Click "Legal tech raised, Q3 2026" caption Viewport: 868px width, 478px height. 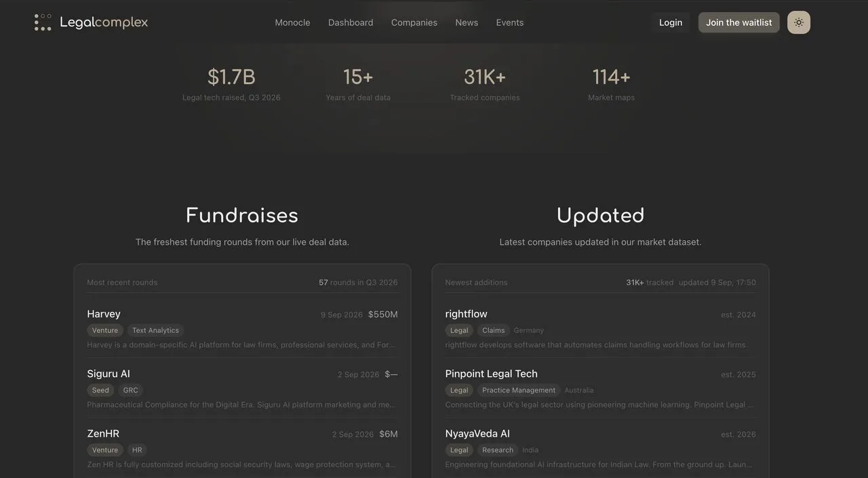click(x=231, y=98)
